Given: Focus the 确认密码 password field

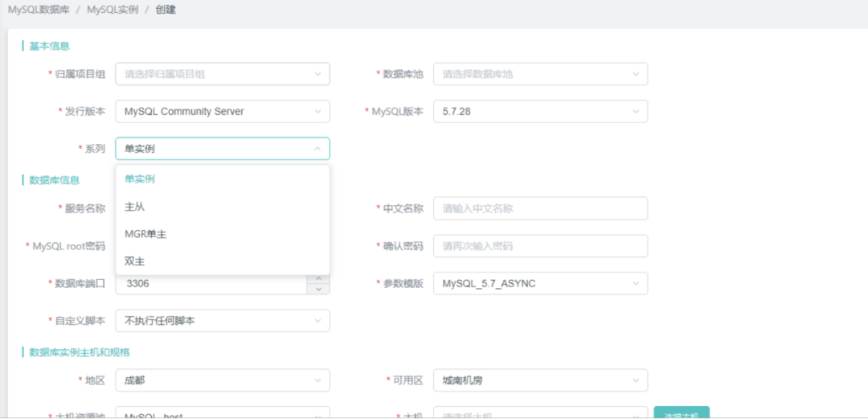Looking at the screenshot, I should point(540,246).
